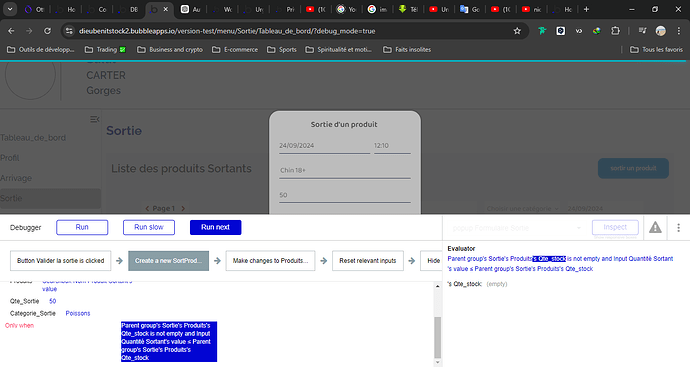The image size is (690, 367).
Task: Open the Extensions puzzle-piece menu
Action: [615, 31]
